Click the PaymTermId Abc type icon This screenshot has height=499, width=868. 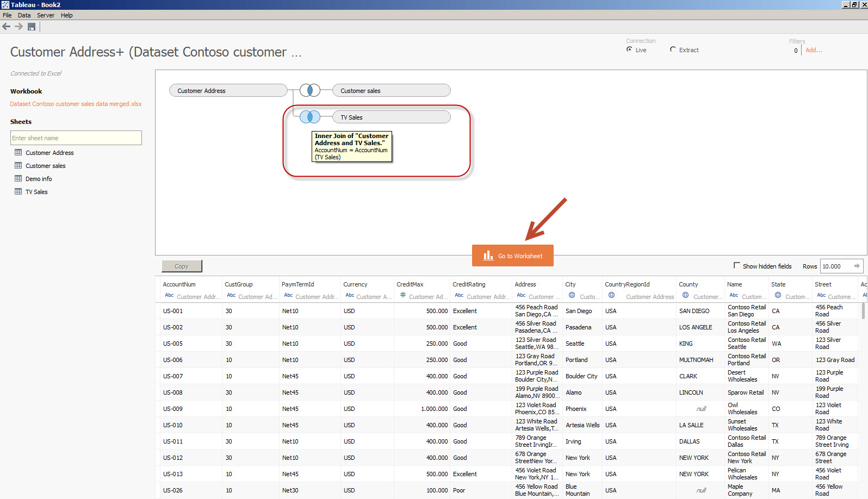[288, 295]
